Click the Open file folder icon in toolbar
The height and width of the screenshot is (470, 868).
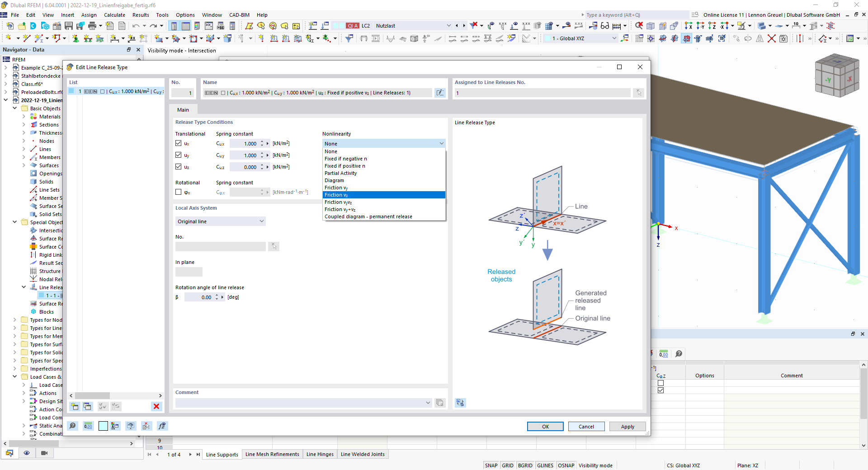(22, 26)
